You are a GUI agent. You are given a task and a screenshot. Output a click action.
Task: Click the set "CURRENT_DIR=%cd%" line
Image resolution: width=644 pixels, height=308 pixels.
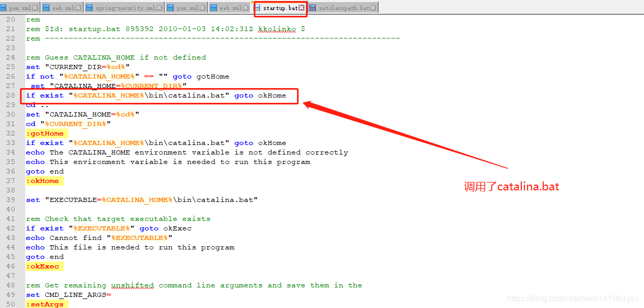[78, 67]
